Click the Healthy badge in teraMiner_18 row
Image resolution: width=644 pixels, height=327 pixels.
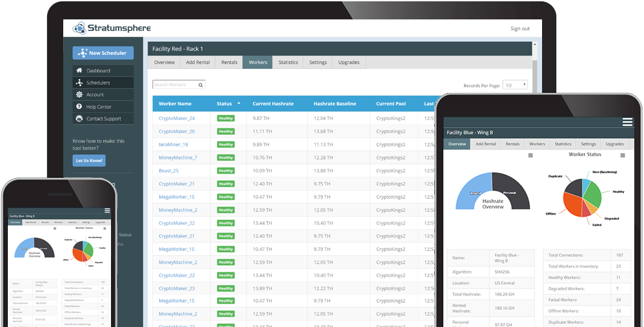point(226,144)
